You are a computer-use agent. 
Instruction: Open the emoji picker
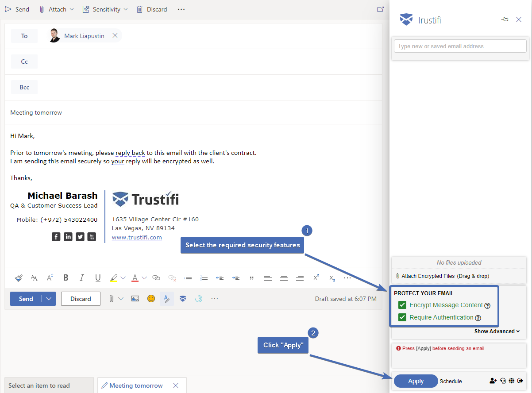point(151,299)
